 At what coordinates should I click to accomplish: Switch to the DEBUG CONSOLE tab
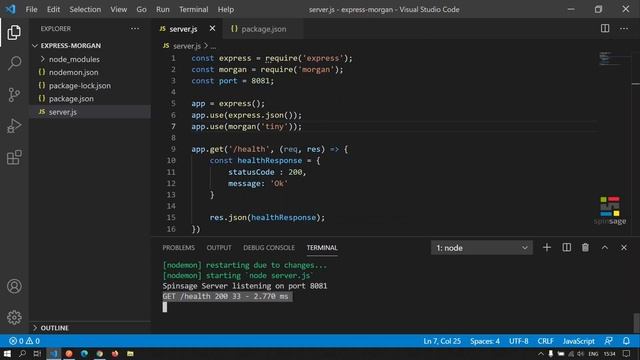coord(269,248)
